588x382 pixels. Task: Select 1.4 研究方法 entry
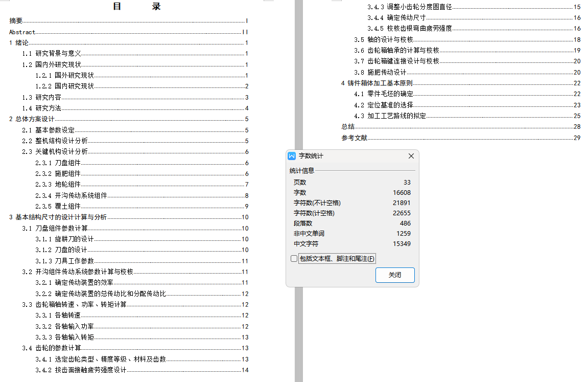(135, 108)
